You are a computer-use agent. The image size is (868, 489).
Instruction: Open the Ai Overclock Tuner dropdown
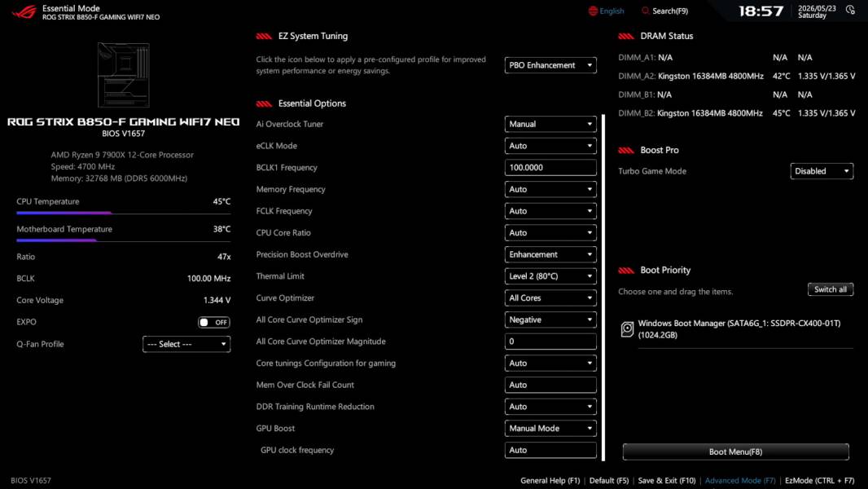pos(550,124)
